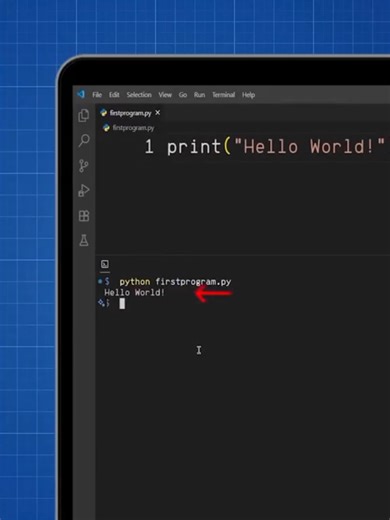Click the python firstprogram.py command line

175,282
